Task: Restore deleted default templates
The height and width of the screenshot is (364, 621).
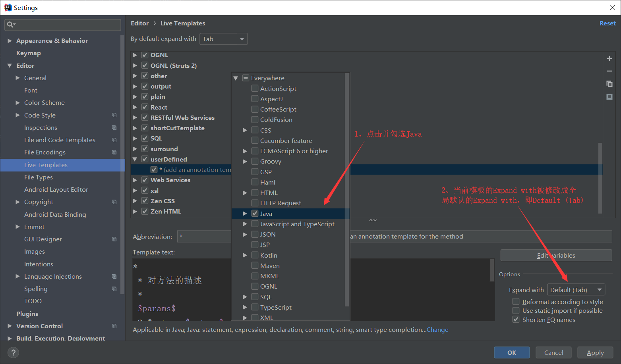Action: 609,96
